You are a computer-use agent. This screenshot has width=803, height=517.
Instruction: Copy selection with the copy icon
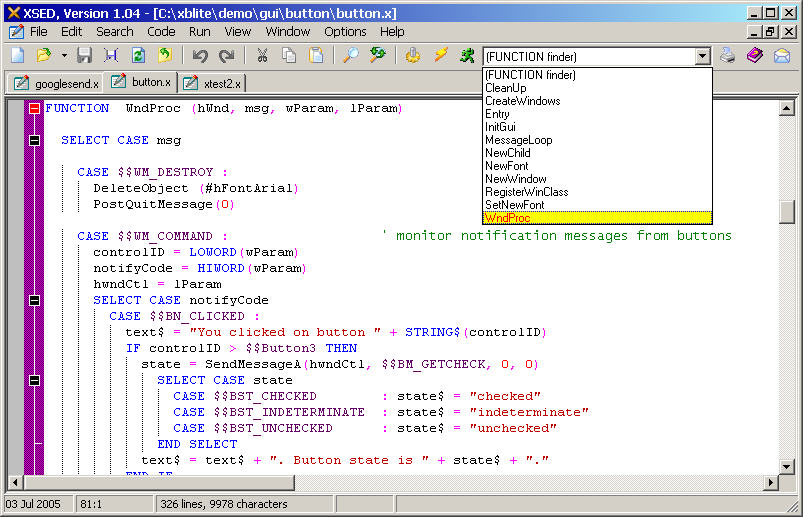(x=289, y=55)
